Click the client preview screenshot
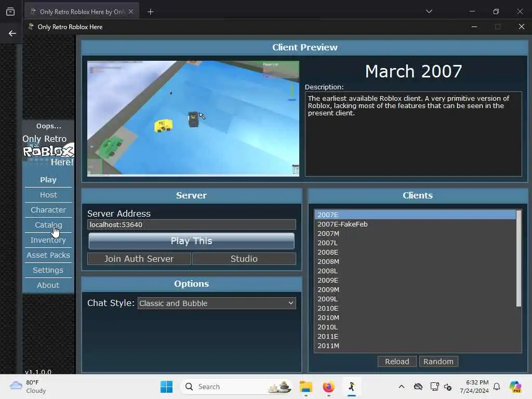 coord(193,118)
